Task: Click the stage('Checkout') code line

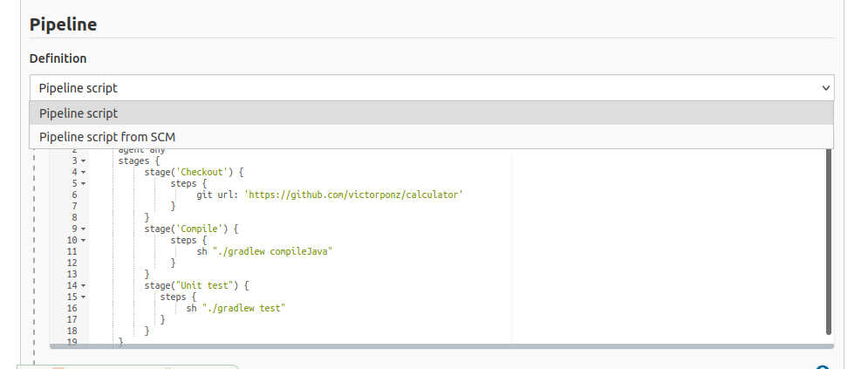Action: click(194, 173)
